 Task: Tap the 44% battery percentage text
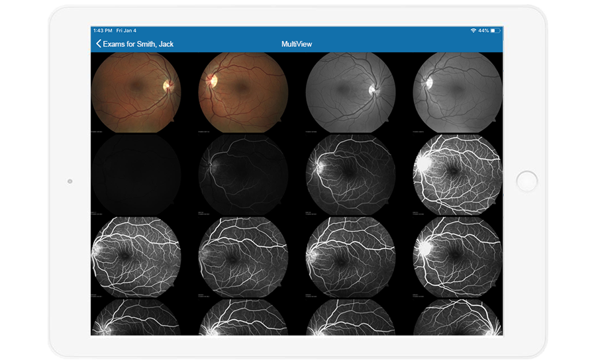click(483, 30)
